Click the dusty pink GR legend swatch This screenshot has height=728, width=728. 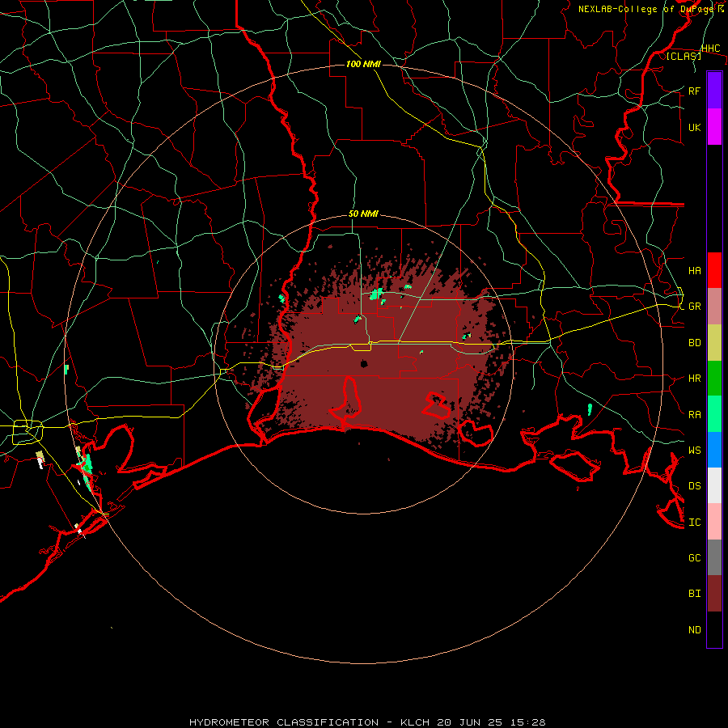(x=714, y=307)
